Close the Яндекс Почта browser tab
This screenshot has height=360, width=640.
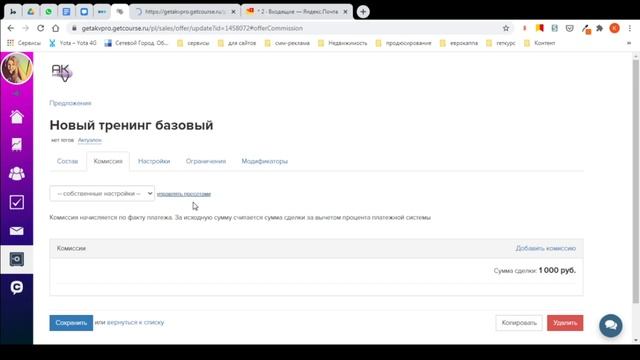click(x=345, y=12)
